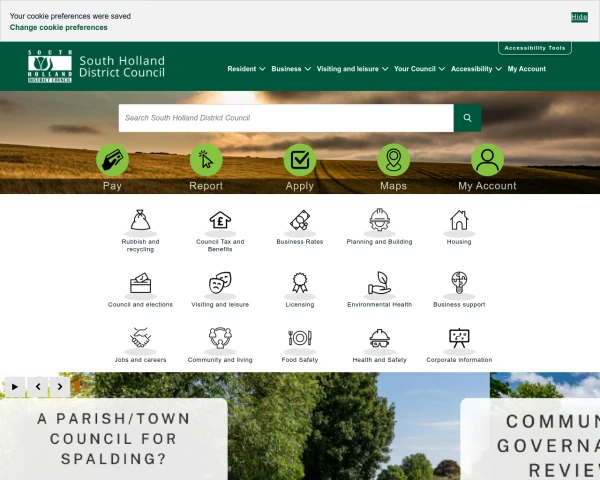
Task: Open 'A Parish/Town Council for Spalding?' slide
Action: click(114, 439)
